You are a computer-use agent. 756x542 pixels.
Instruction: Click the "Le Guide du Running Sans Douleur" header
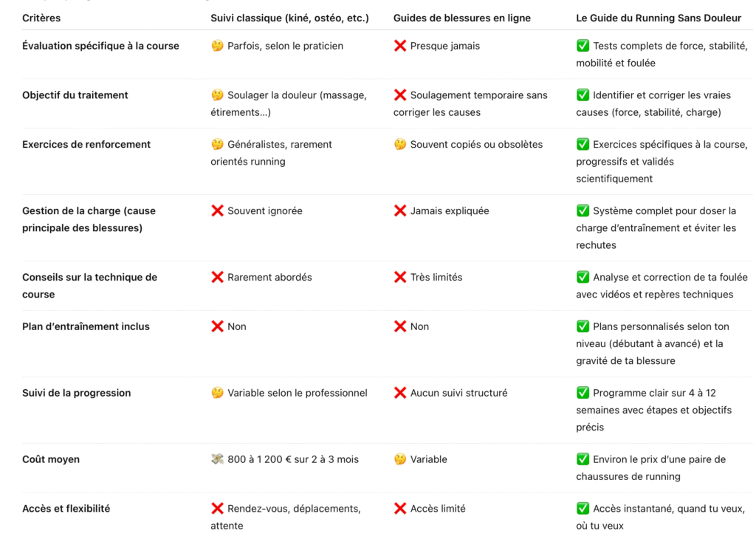click(x=659, y=18)
